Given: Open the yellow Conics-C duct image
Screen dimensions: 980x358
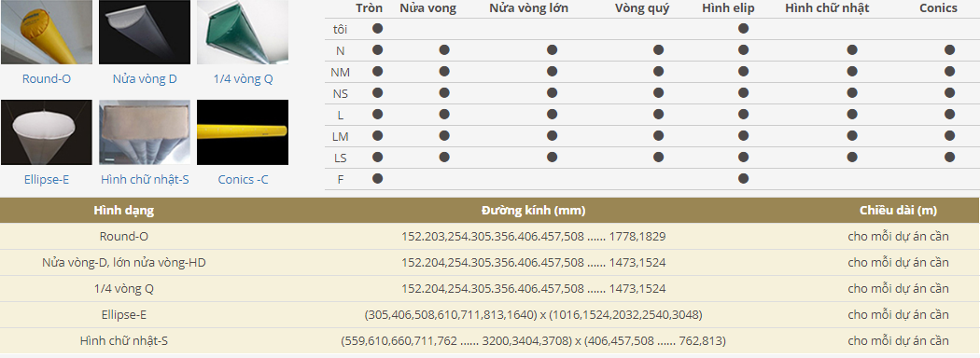Looking at the screenshot, I should [243, 131].
